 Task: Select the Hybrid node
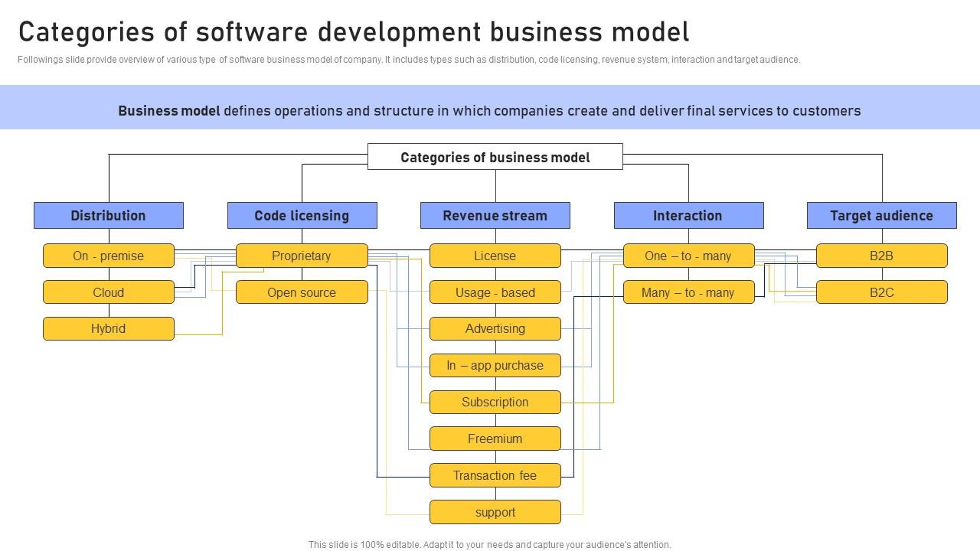[x=108, y=328]
